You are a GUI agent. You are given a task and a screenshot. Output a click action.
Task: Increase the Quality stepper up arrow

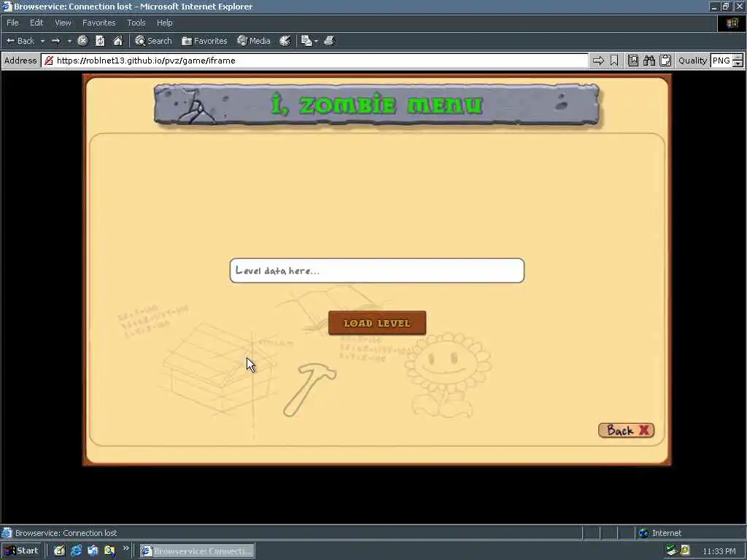[x=738, y=58]
